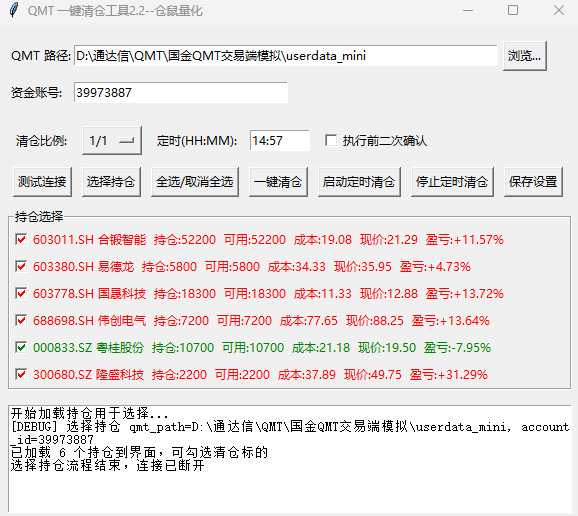Click the 定时(HH:MM) label
The image size is (578, 516).
(x=197, y=141)
